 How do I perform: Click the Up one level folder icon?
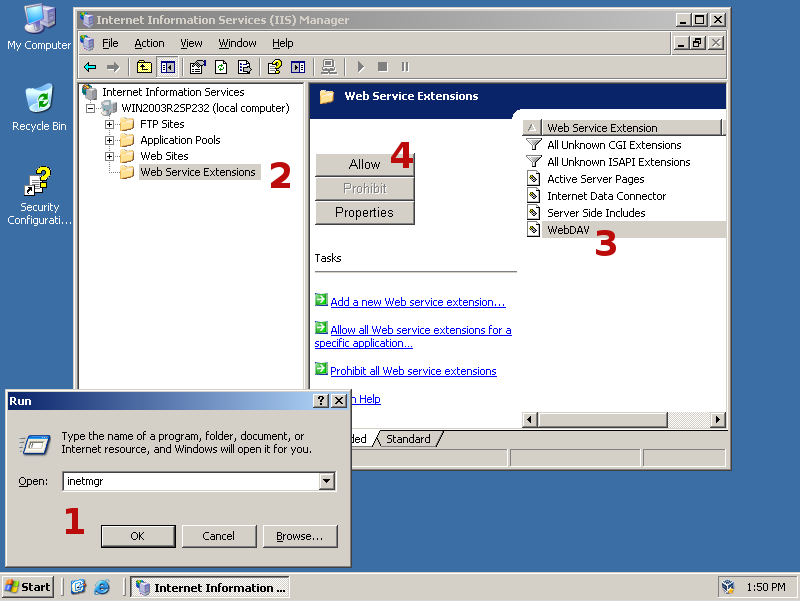coord(144,67)
